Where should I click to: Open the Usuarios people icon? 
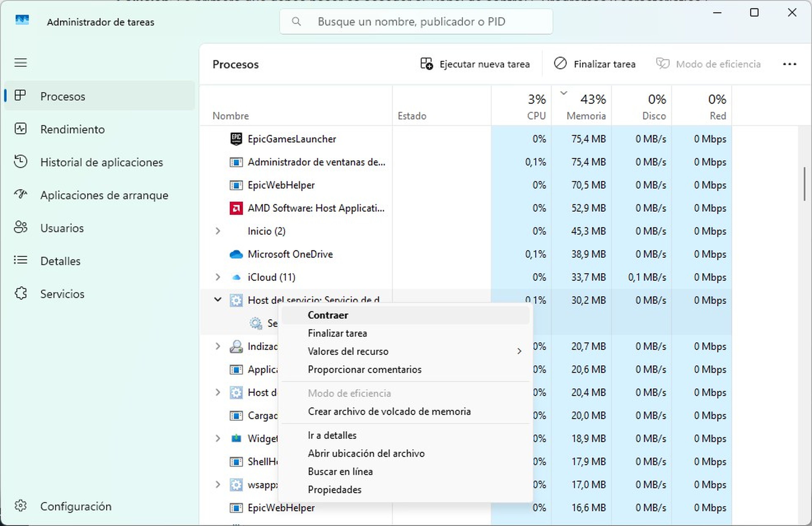point(20,227)
